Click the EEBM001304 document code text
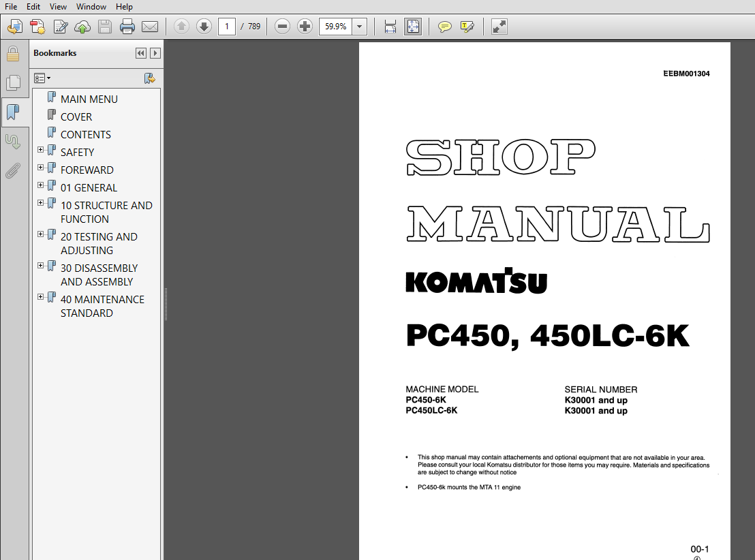 tap(686, 74)
